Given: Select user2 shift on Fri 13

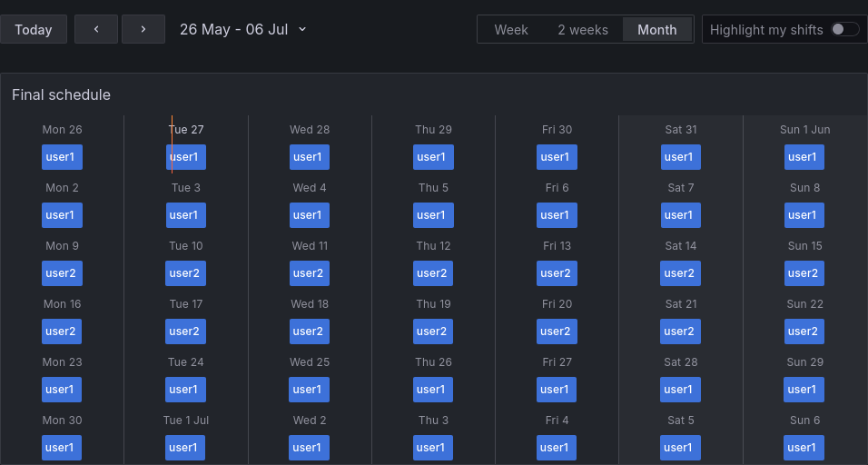Looking at the screenshot, I should tap(557, 273).
